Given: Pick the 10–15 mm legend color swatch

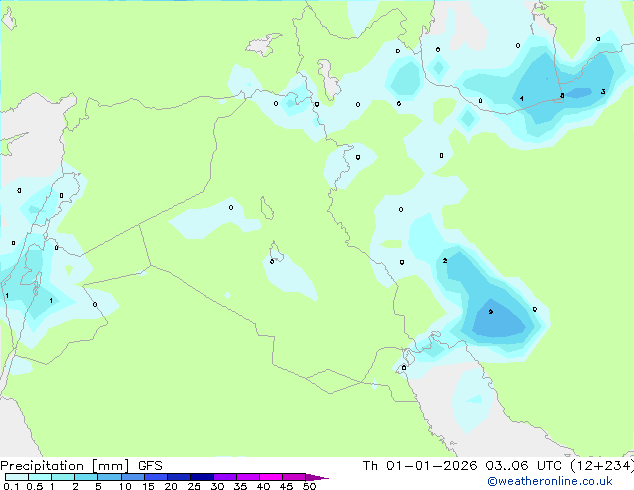Looking at the screenshot, I should 133,477.
